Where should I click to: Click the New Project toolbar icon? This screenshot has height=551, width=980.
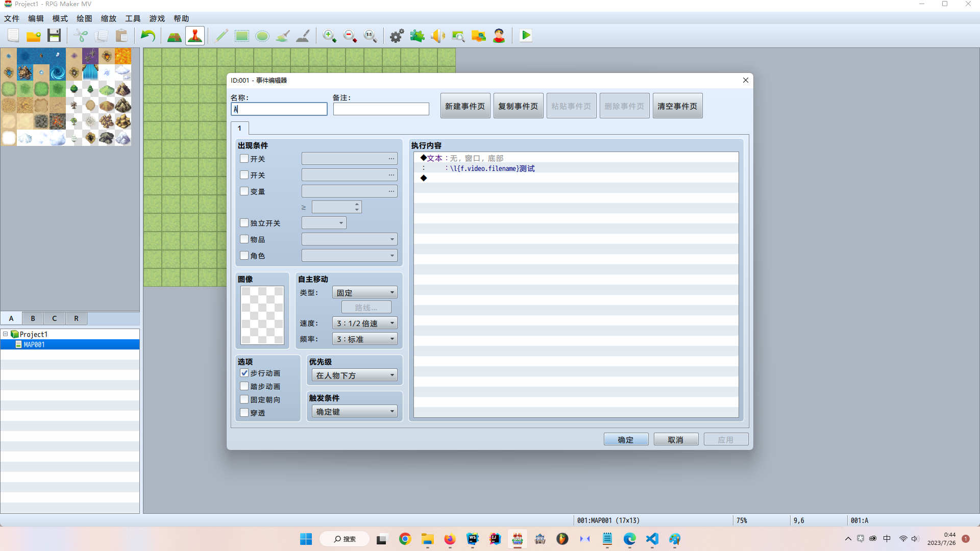coord(13,36)
